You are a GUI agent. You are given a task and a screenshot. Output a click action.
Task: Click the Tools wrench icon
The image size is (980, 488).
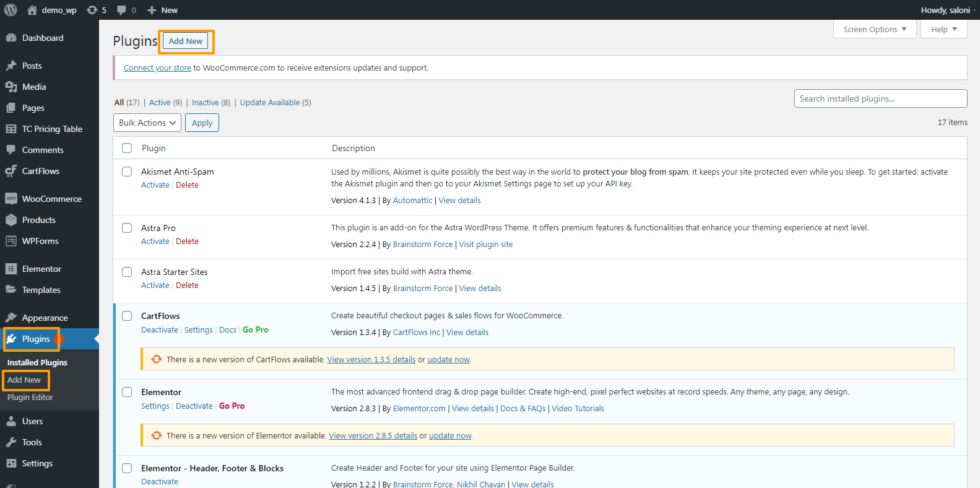(x=11, y=442)
